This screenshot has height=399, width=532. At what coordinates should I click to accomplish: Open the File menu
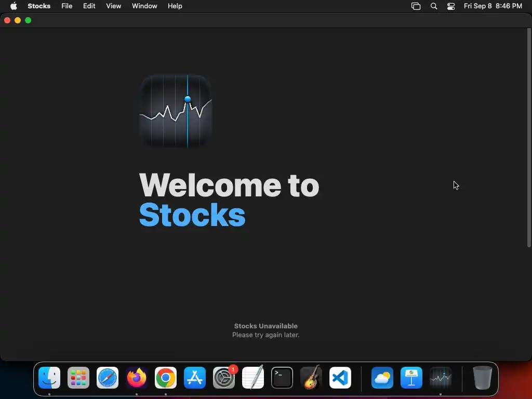click(67, 6)
